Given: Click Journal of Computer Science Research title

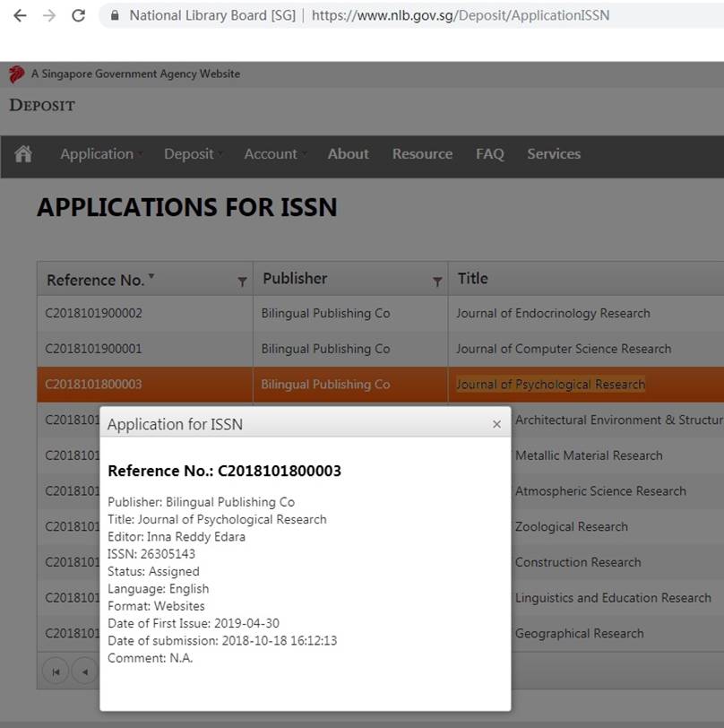Looking at the screenshot, I should pos(564,349).
